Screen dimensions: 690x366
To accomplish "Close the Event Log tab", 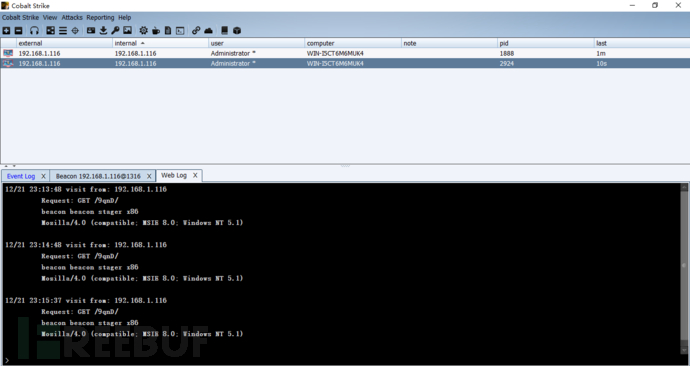I will (x=44, y=176).
